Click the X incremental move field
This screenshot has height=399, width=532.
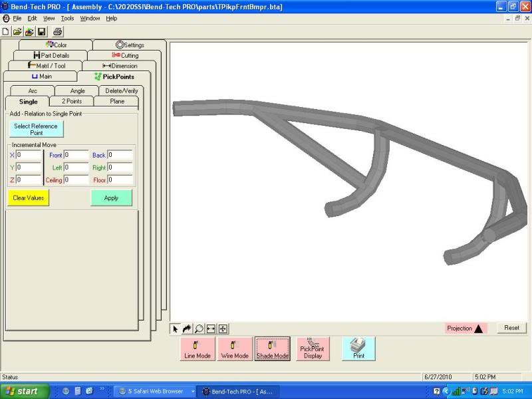(x=29, y=155)
